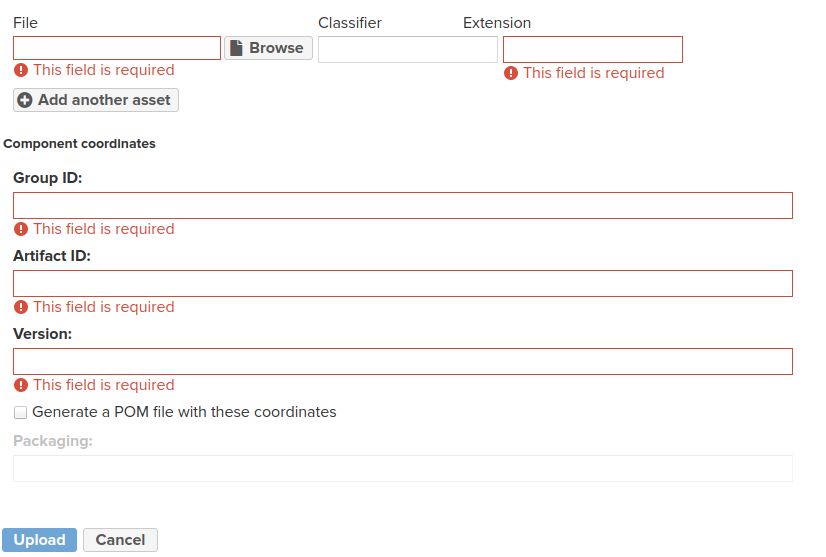Place the cursor in the Version field
Image resolution: width=826 pixels, height=557 pixels.
[x=402, y=361]
